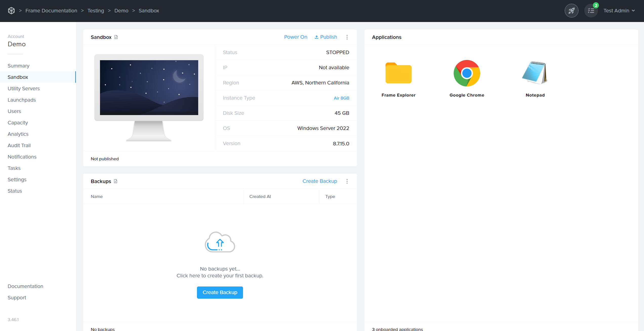The height and width of the screenshot is (331, 644).
Task: Power On the sandbox
Action: coord(296,37)
